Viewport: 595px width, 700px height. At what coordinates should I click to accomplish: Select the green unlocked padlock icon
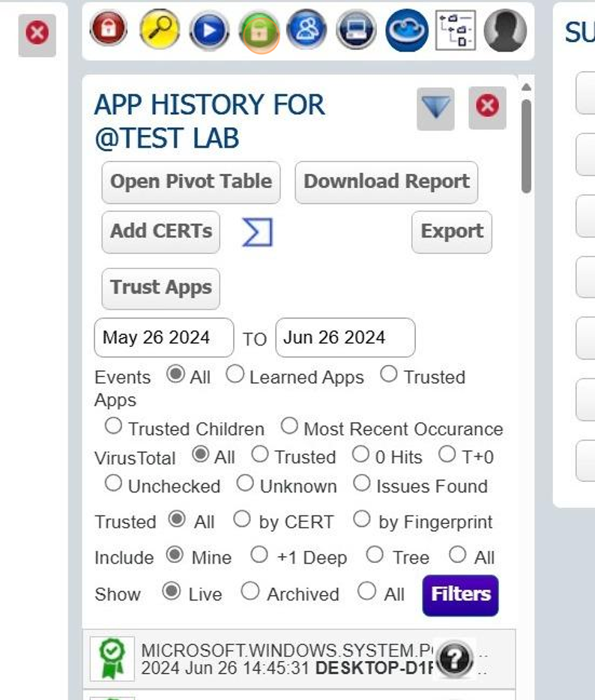[259, 31]
